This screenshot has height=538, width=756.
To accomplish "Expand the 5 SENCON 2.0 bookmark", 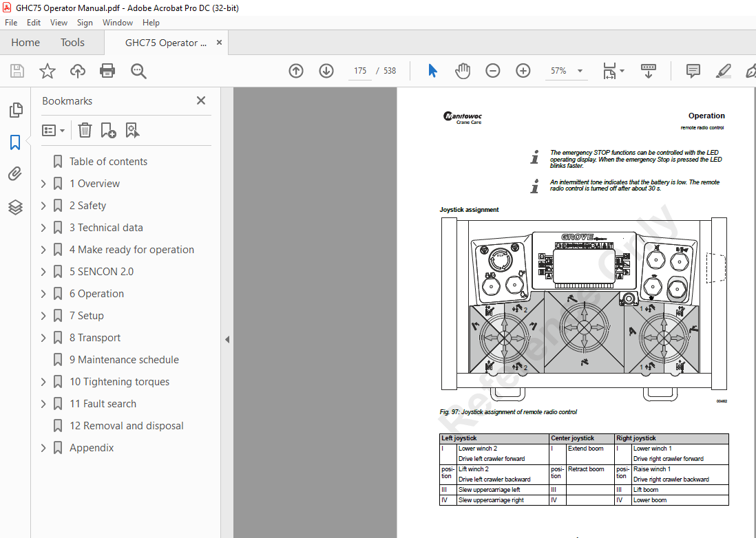I will (43, 272).
